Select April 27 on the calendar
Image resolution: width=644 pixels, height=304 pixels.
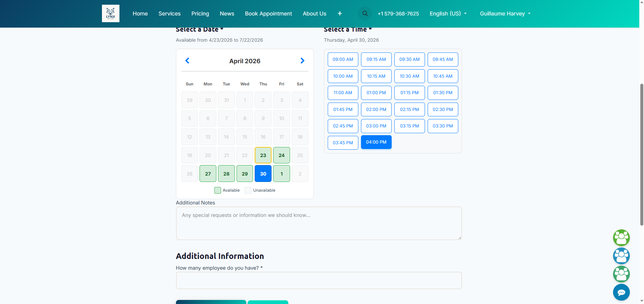tap(208, 174)
